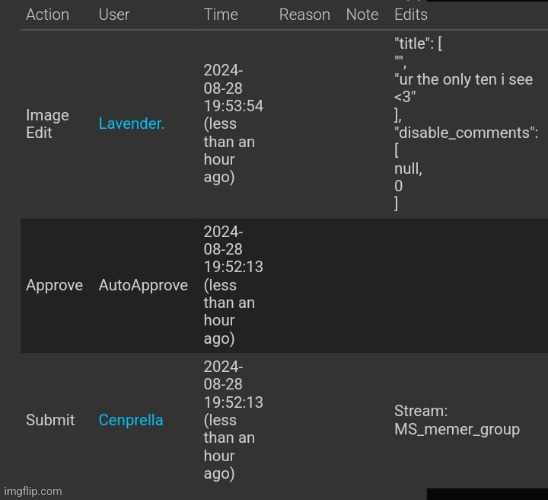
Task: Click the AutoApprove user entry
Action: (x=143, y=285)
